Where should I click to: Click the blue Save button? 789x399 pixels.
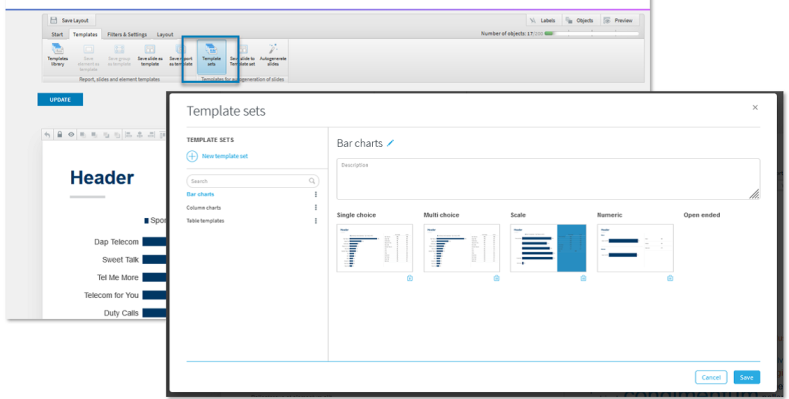point(747,377)
